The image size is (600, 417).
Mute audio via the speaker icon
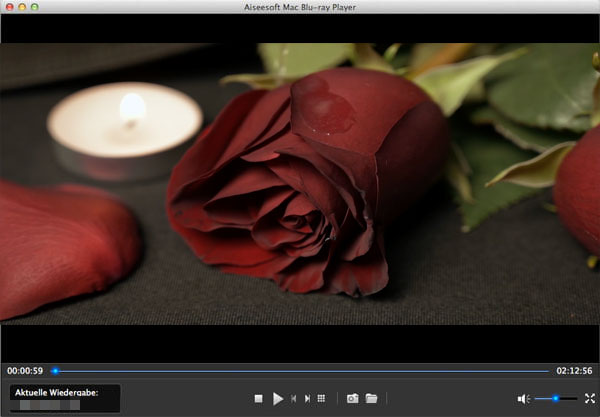click(522, 398)
